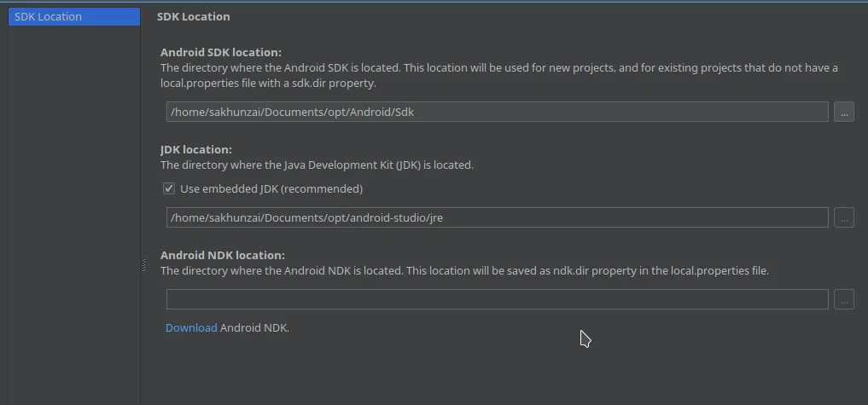Click the ndk.dir property description text
Image resolution: width=868 pixels, height=405 pixels.
point(464,270)
